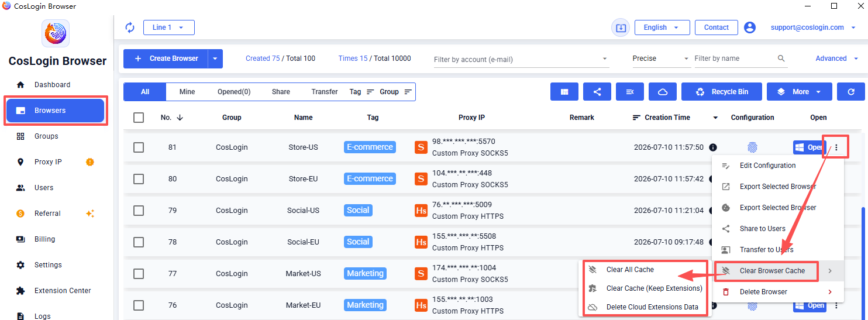Click the CosLogin Browser logo
The width and height of the screenshot is (868, 320).
click(56, 33)
